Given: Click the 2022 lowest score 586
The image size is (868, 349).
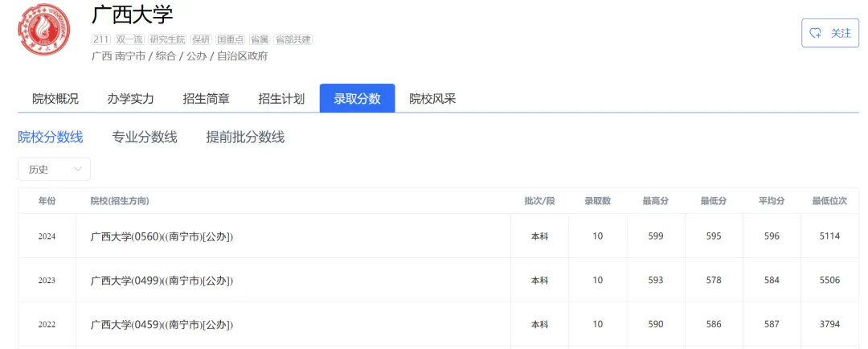Looking at the screenshot, I should click(x=714, y=325).
